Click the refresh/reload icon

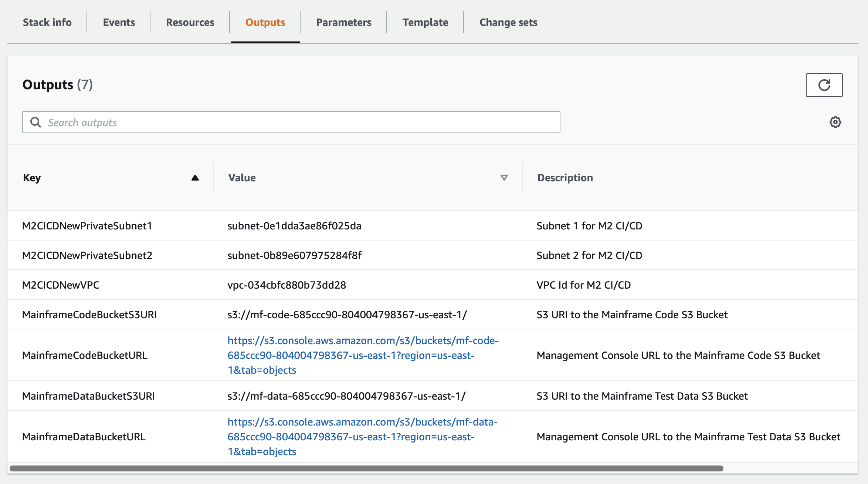pyautogui.click(x=824, y=85)
